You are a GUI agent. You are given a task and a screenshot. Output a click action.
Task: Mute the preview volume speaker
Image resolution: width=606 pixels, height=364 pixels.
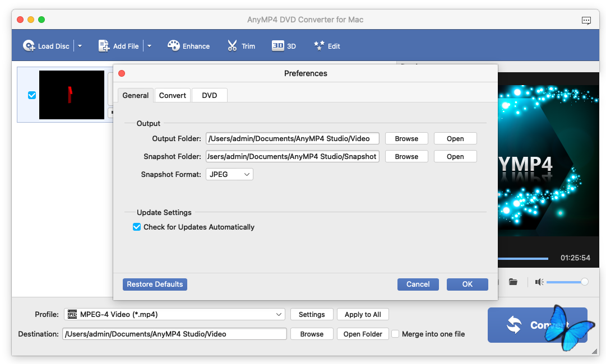[x=539, y=282]
